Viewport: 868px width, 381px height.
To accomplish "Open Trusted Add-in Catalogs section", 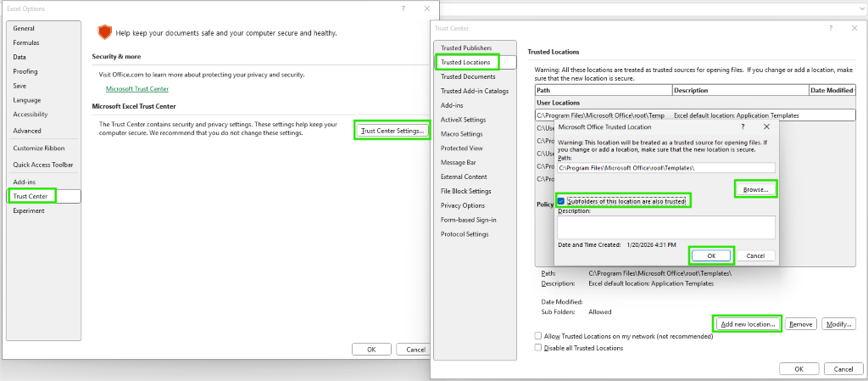I will [475, 92].
